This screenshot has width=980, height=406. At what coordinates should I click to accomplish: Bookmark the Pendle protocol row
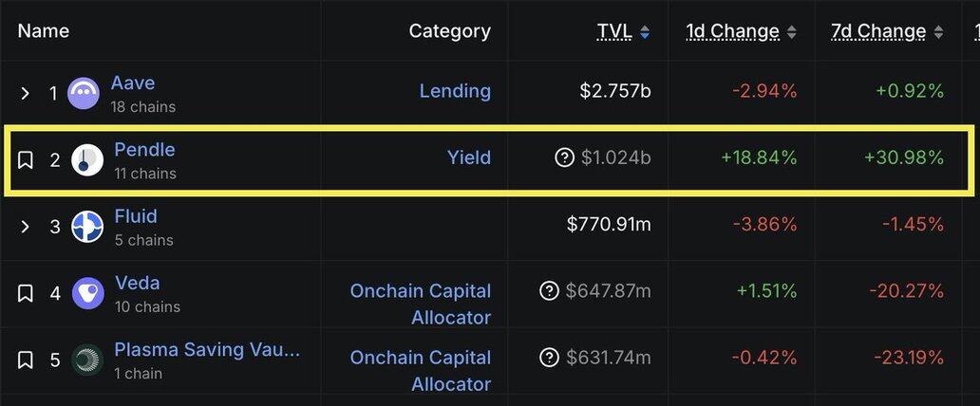tap(26, 159)
